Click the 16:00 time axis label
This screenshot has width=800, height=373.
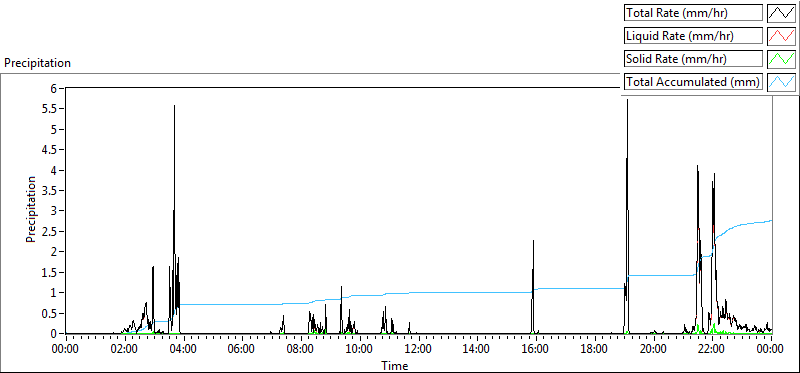click(535, 350)
